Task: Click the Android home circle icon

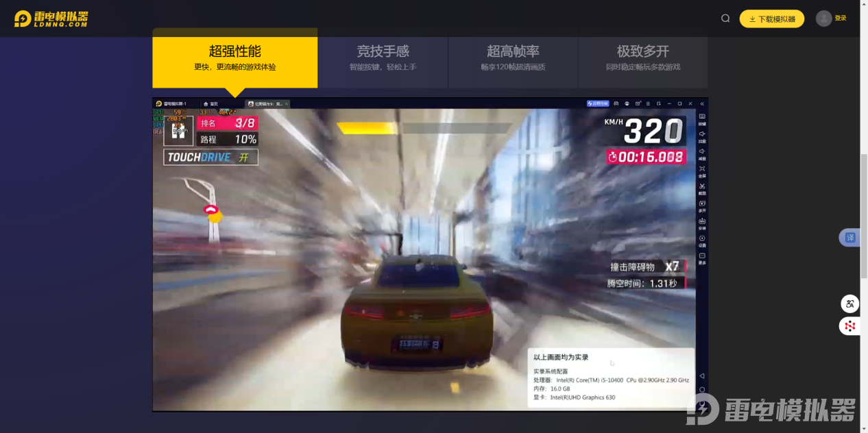Action: (x=702, y=390)
